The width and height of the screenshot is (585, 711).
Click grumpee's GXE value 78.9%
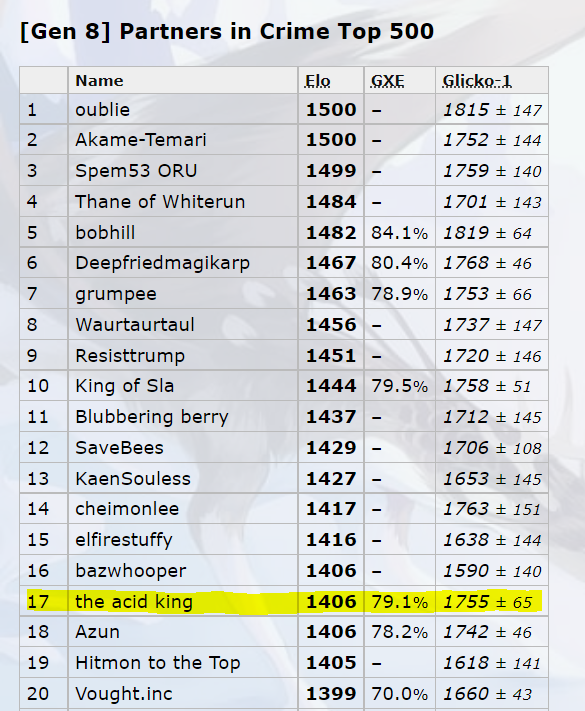tap(400, 294)
